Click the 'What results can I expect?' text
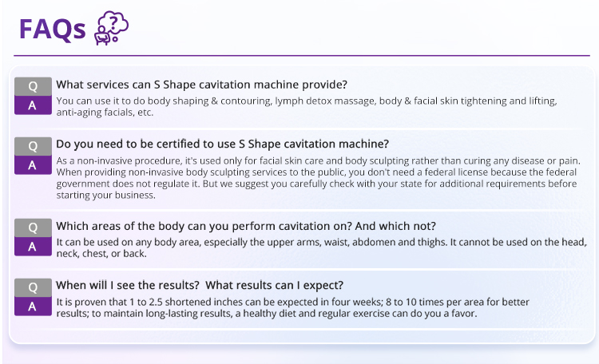 pos(274,285)
